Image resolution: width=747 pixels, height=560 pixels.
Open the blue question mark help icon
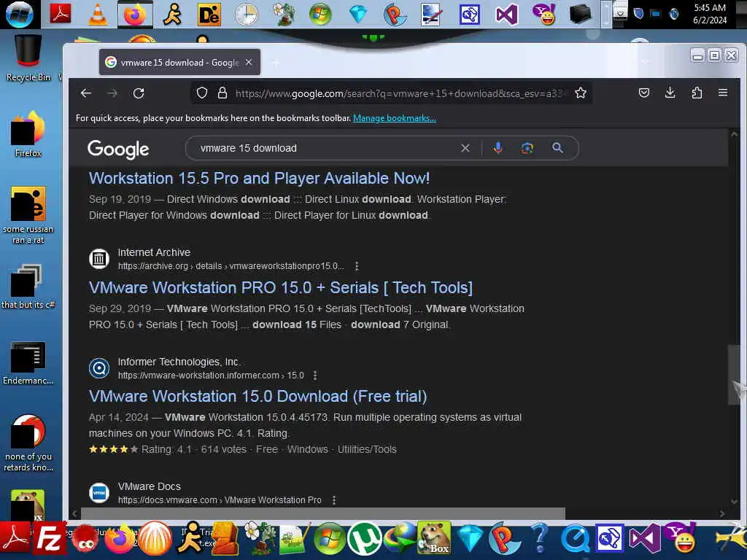coord(540,539)
